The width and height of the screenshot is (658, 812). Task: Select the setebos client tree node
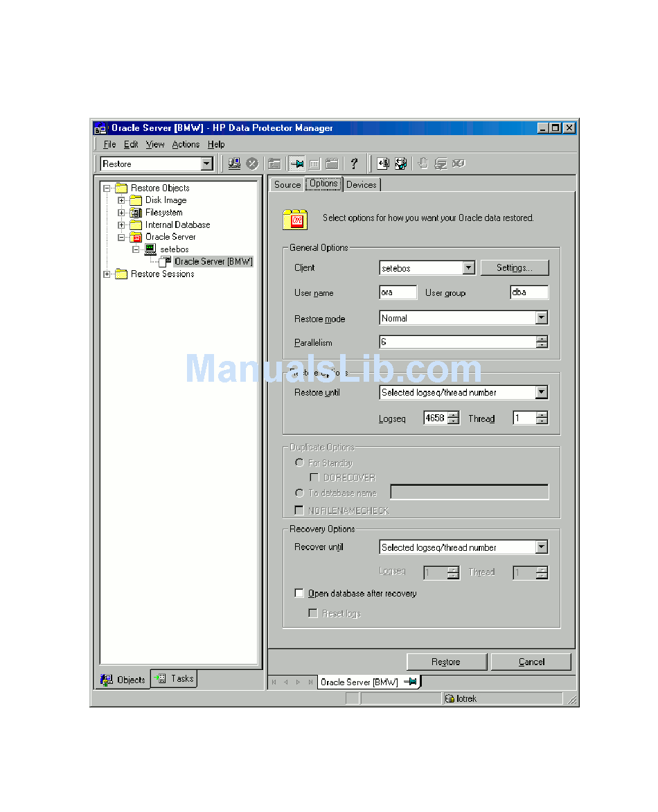(x=175, y=249)
